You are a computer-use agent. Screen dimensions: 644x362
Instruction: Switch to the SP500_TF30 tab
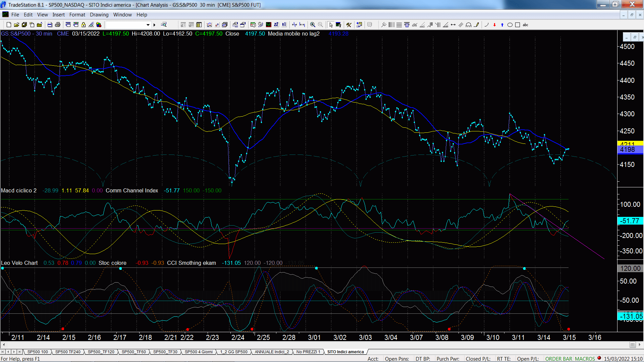point(165,352)
